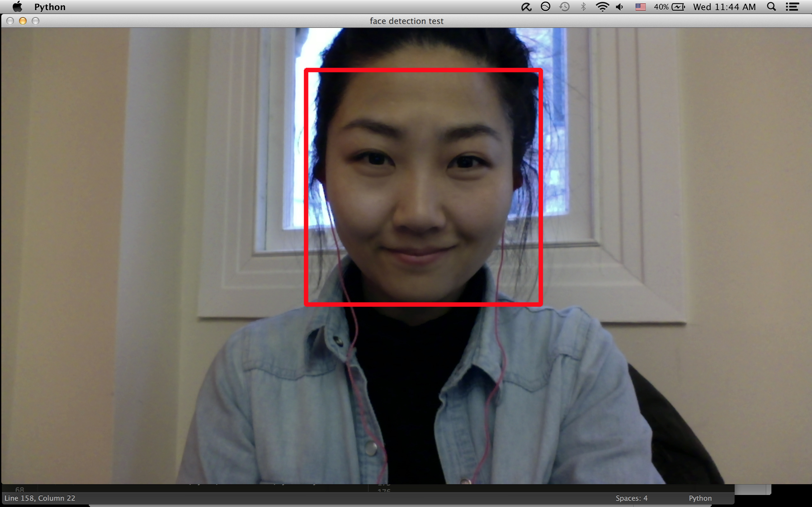Click Line 158, Column 22 status text
Viewport: 812px width, 507px height.
point(40,498)
